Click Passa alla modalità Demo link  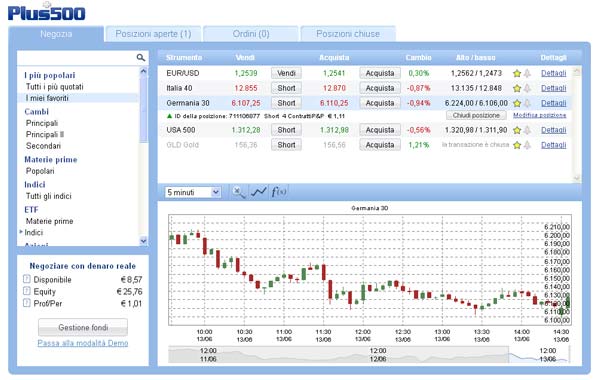83,343
